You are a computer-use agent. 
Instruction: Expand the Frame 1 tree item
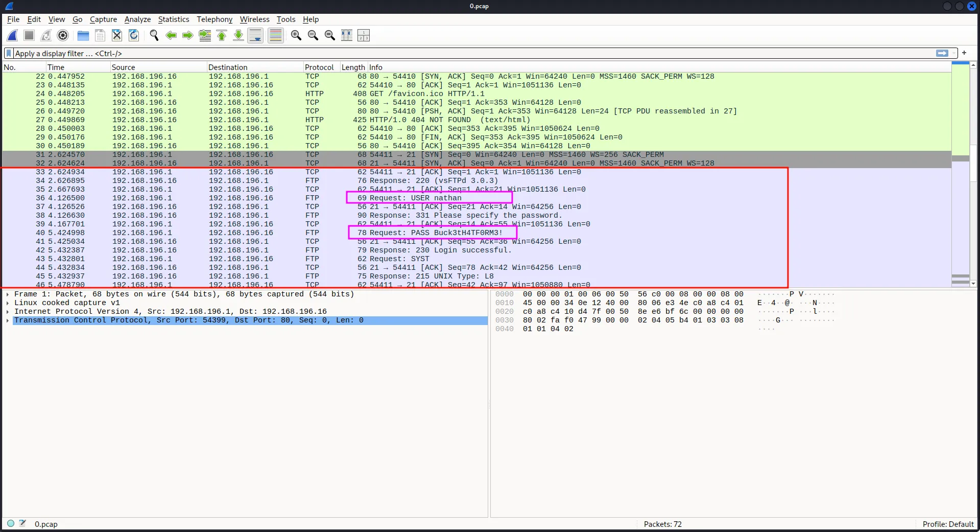click(x=8, y=294)
